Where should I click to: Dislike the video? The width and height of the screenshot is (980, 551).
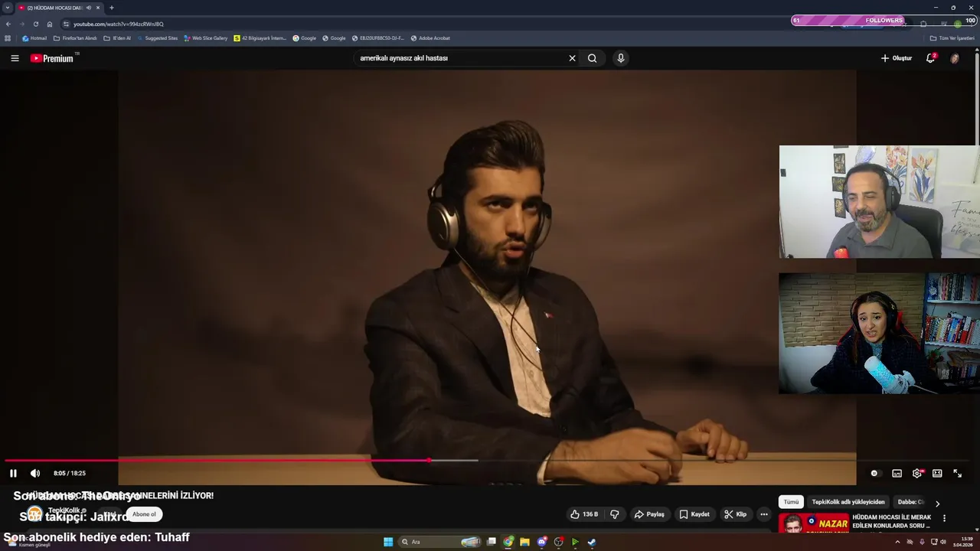[x=614, y=514]
